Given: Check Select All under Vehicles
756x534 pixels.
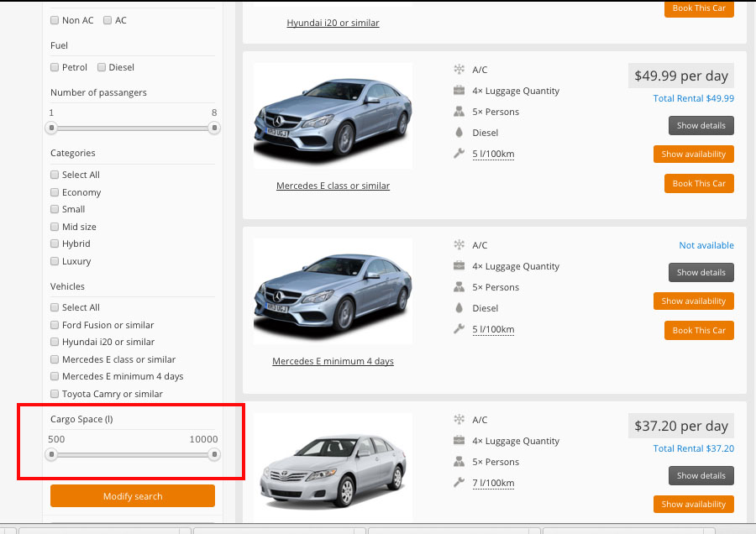Looking at the screenshot, I should point(55,307).
